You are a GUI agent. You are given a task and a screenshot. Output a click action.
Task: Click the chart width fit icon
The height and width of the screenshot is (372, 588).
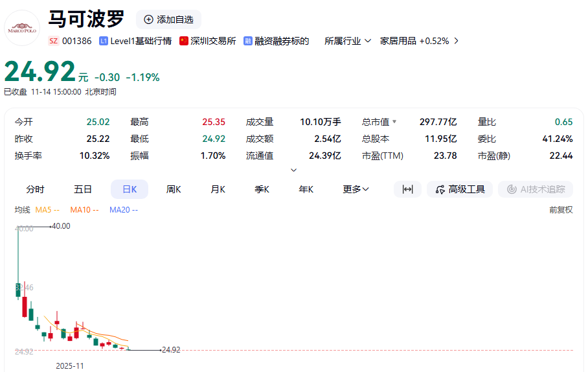(407, 189)
